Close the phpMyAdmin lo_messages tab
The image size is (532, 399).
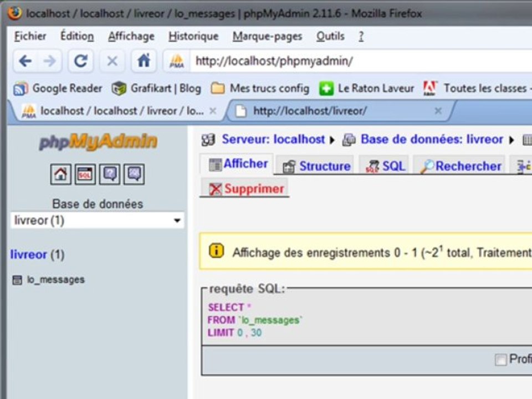tap(213, 111)
